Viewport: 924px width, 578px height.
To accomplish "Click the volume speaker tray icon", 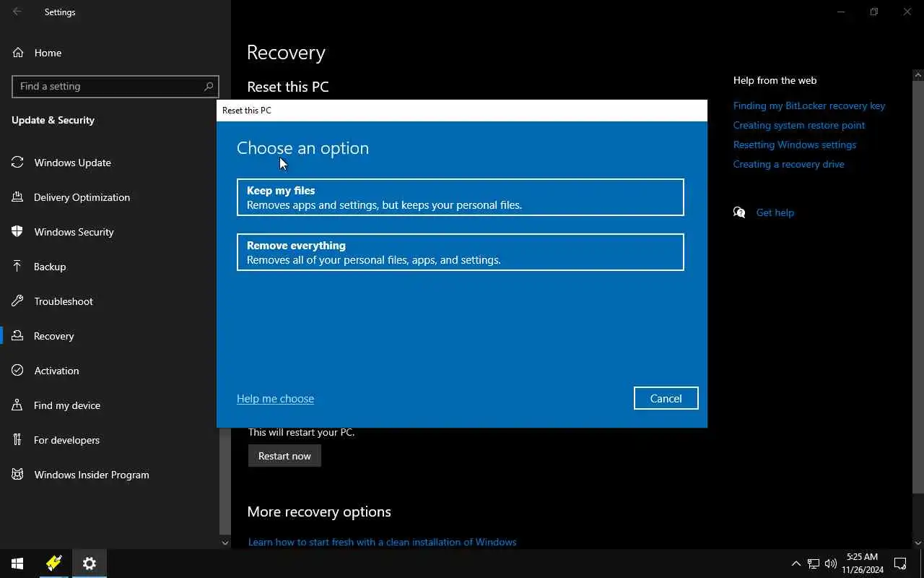I will (831, 564).
